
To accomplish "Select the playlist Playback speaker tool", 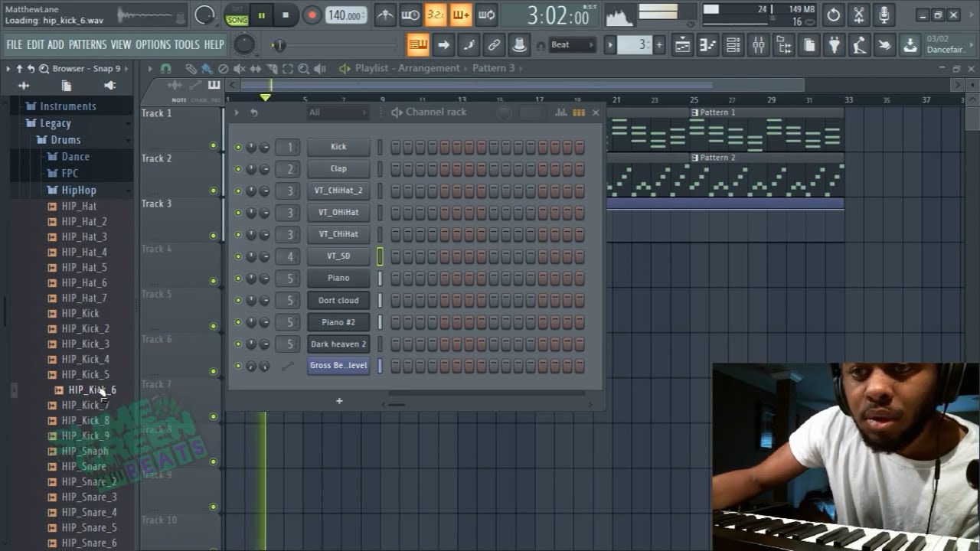I will point(322,69).
